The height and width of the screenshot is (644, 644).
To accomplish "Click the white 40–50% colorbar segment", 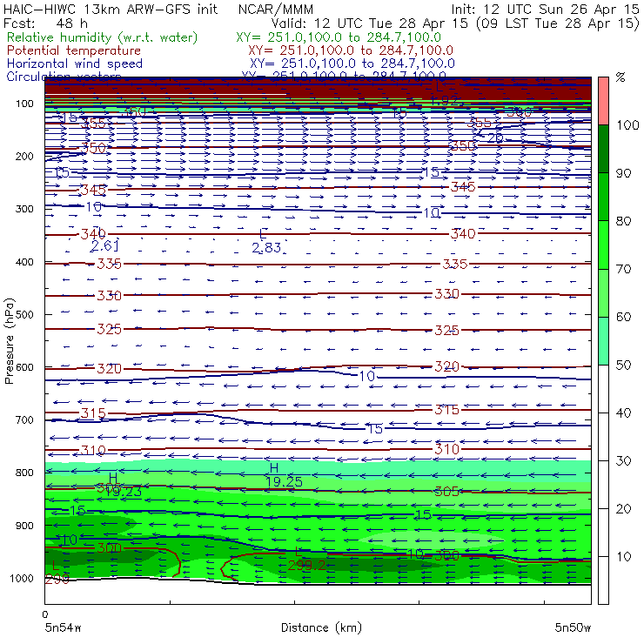I will coord(603,388).
